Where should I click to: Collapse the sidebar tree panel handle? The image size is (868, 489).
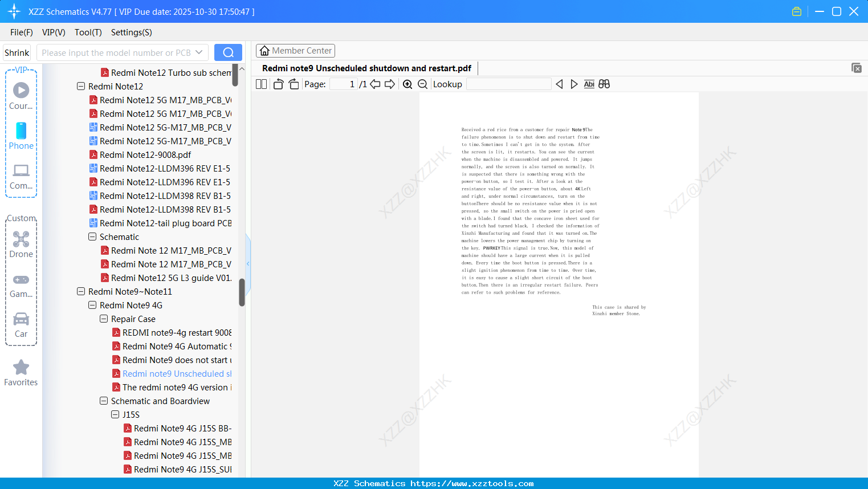[248, 263]
